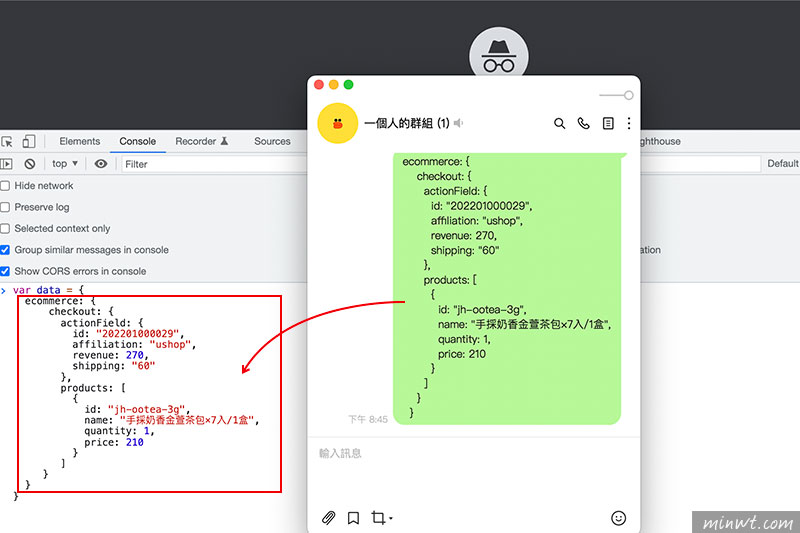Image resolution: width=800 pixels, height=533 pixels.
Task: Check Selected context only
Action: pyautogui.click(x=5, y=229)
